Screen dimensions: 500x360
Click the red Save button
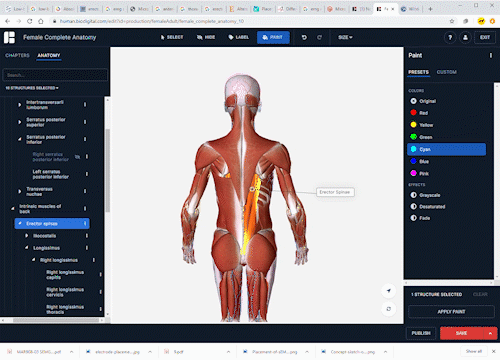[462, 333]
